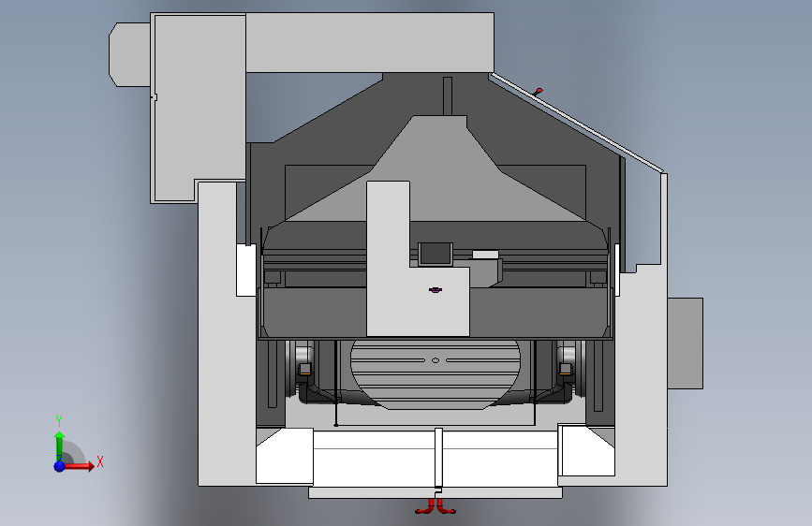The width and height of the screenshot is (812, 526).
Task: Click the blue Z axis ball of triad
Action: point(60,466)
